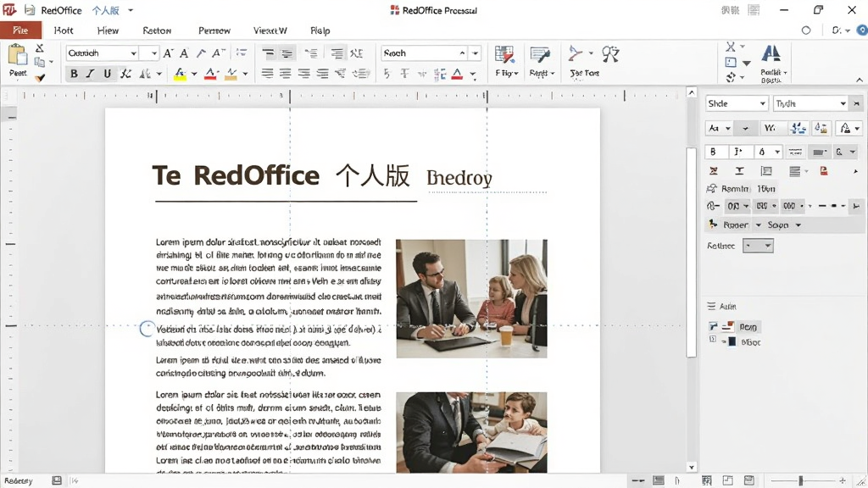
Task: Click the Save icon in the title bar
Action: tap(30, 10)
